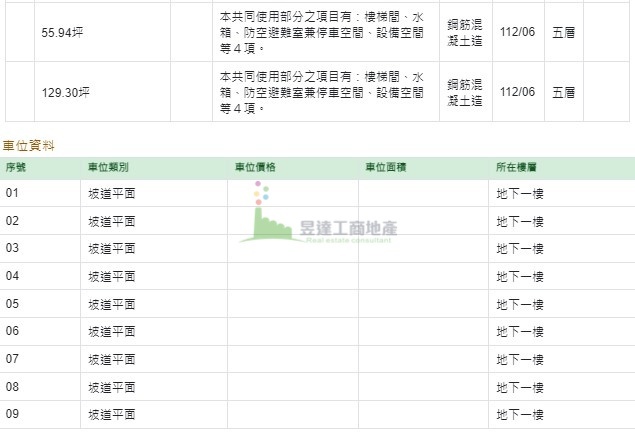Viewport: 635px width, 439px height.
Task: Click 坡道平面 in row 03
Action: click(111, 248)
